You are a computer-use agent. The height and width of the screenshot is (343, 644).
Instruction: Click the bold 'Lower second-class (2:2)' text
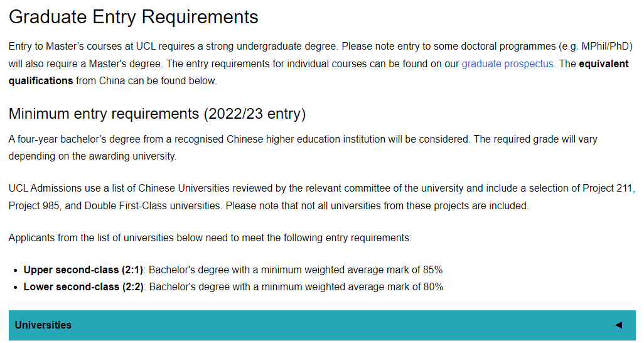83,287
